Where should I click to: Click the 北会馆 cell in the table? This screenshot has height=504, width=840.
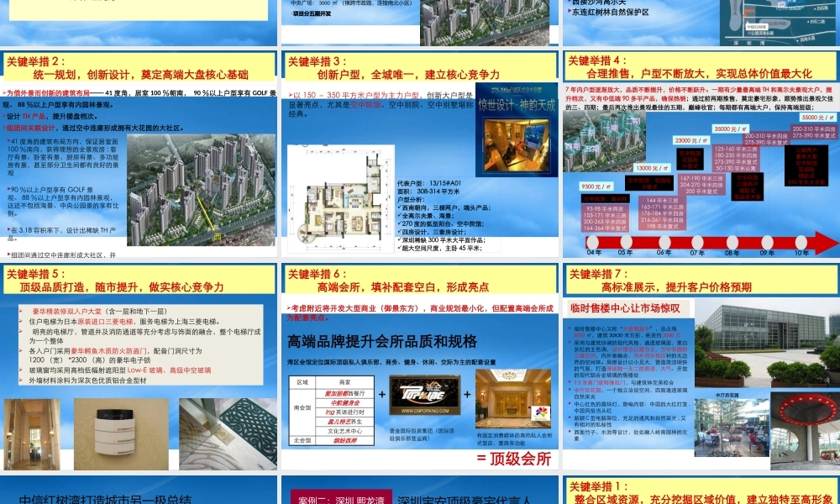[302, 440]
